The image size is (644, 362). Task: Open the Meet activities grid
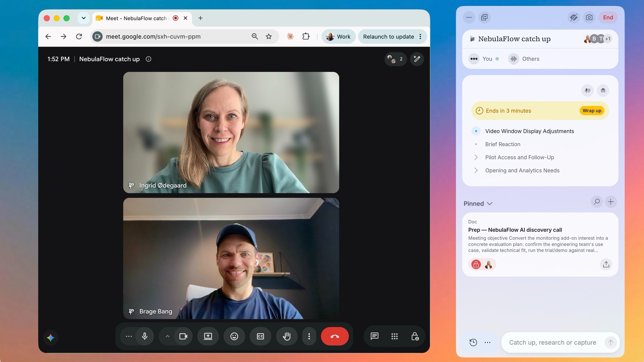pyautogui.click(x=394, y=336)
